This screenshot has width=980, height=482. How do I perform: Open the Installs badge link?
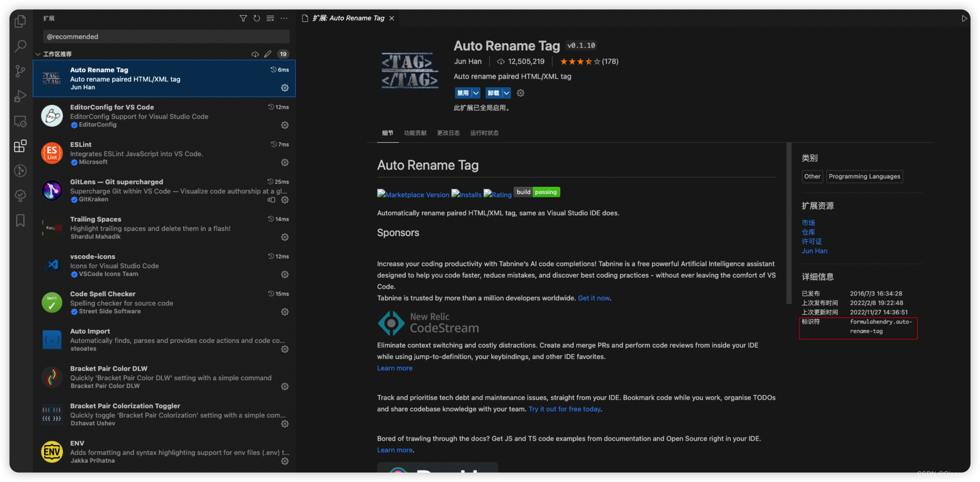click(x=466, y=194)
